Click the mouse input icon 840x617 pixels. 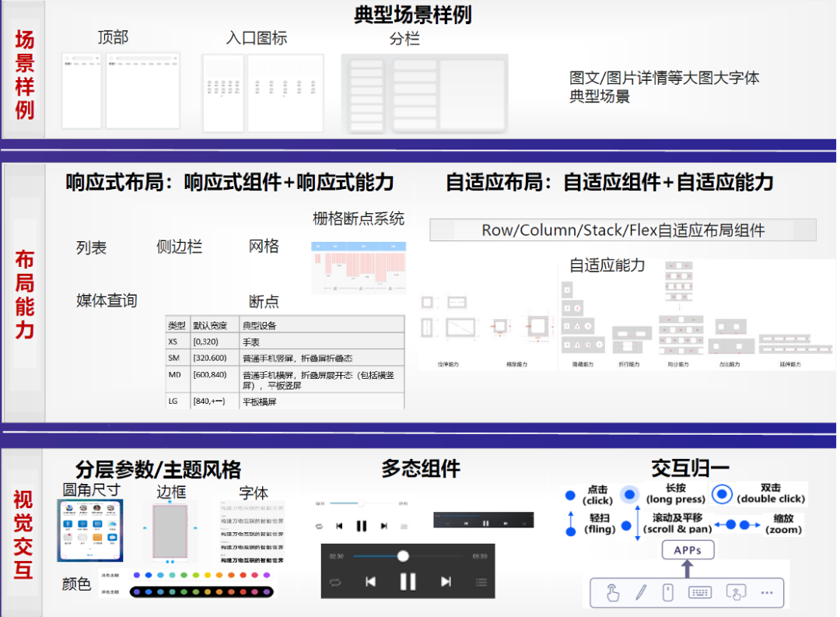pos(667,592)
